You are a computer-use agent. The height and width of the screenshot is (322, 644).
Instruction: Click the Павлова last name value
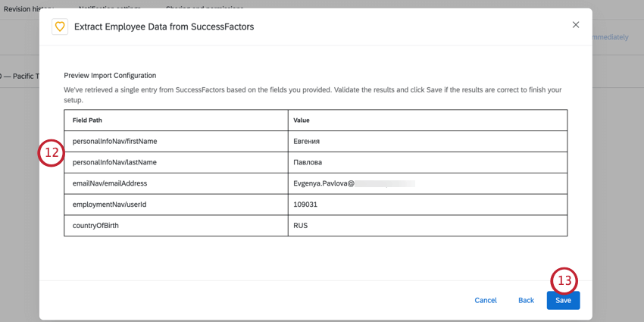coord(308,162)
